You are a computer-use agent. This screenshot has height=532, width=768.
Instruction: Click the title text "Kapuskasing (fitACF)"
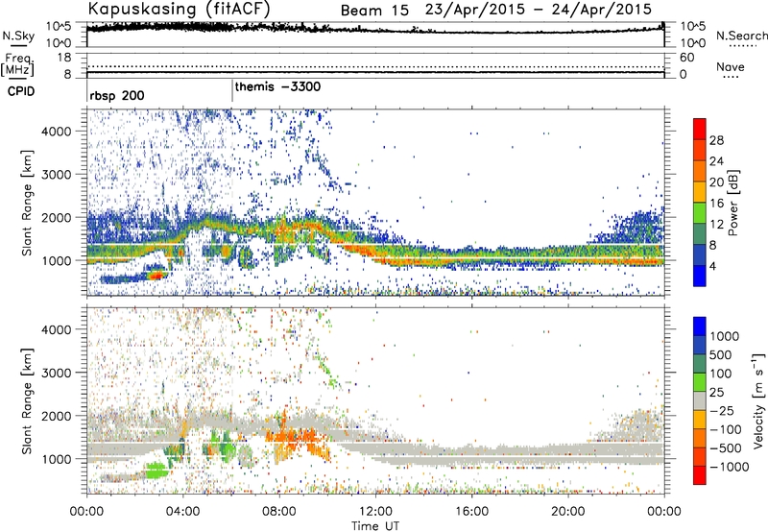[x=179, y=9]
